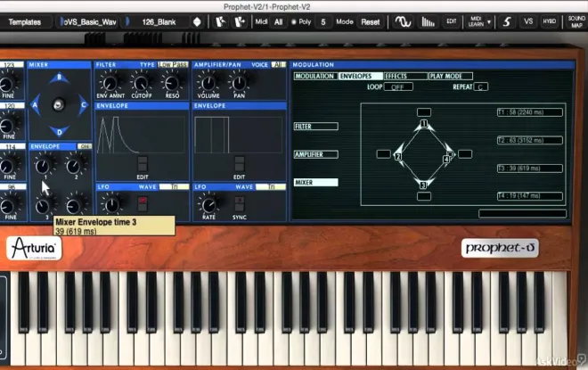Image resolution: width=588 pixels, height=370 pixels.
Task: Click mixer envelope knob 1
Action: point(43,166)
